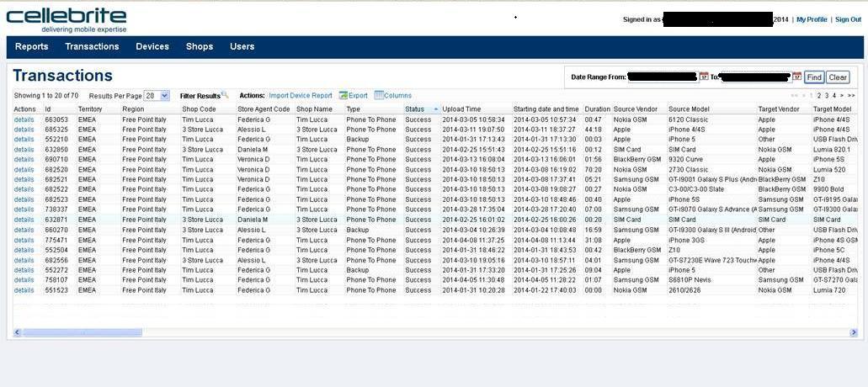Select row with Id 632871

coord(435,220)
